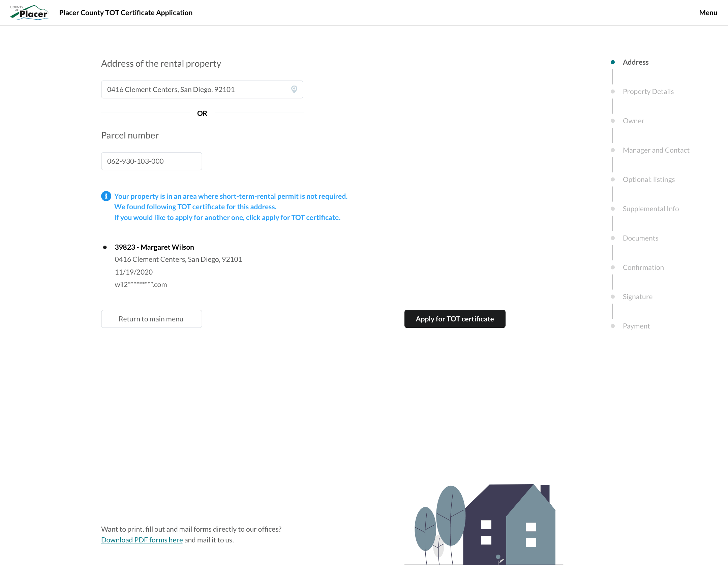Image resolution: width=728 pixels, height=565 pixels.
Task: Click the County of Placer logo
Action: (x=29, y=12)
